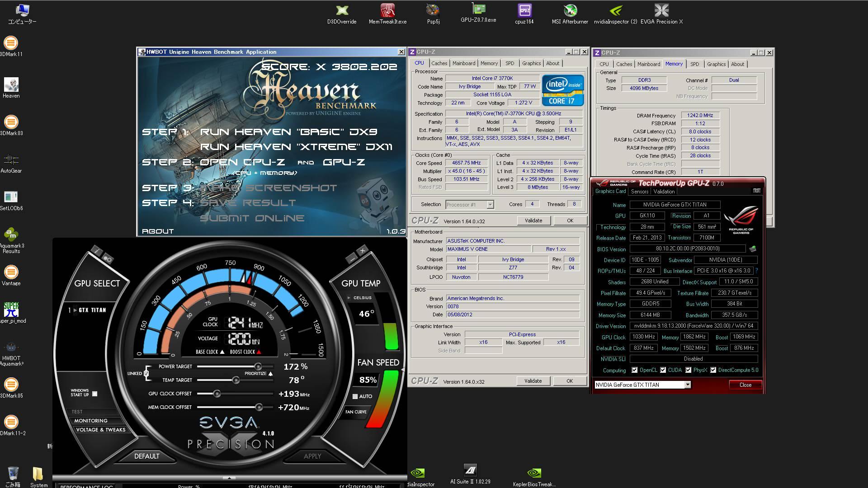This screenshot has height=488, width=868.
Task: Click GPU-Z screenshot camera icon
Action: click(756, 191)
